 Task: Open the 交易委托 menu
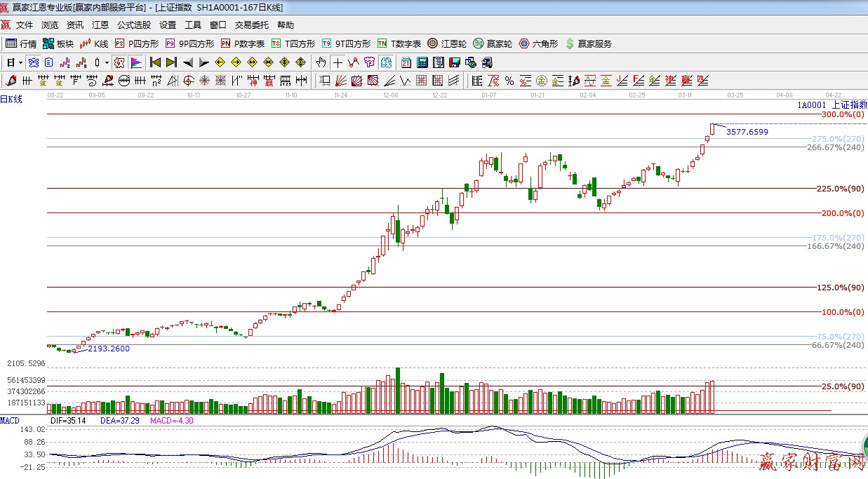pyautogui.click(x=251, y=25)
